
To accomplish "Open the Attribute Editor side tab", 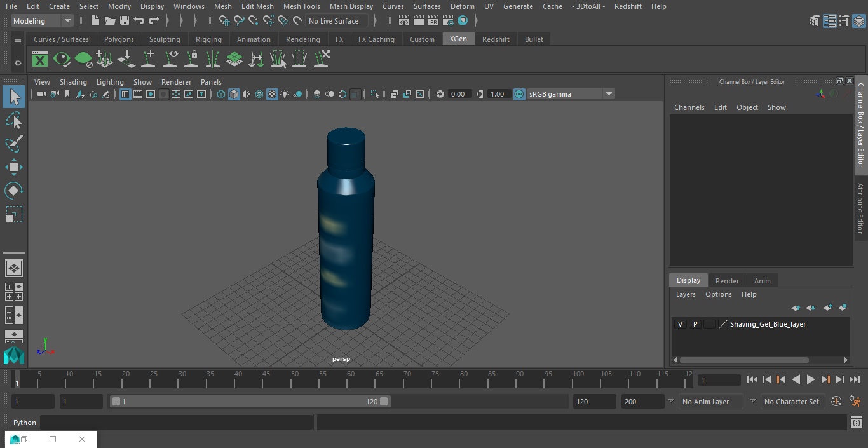I will (861, 208).
